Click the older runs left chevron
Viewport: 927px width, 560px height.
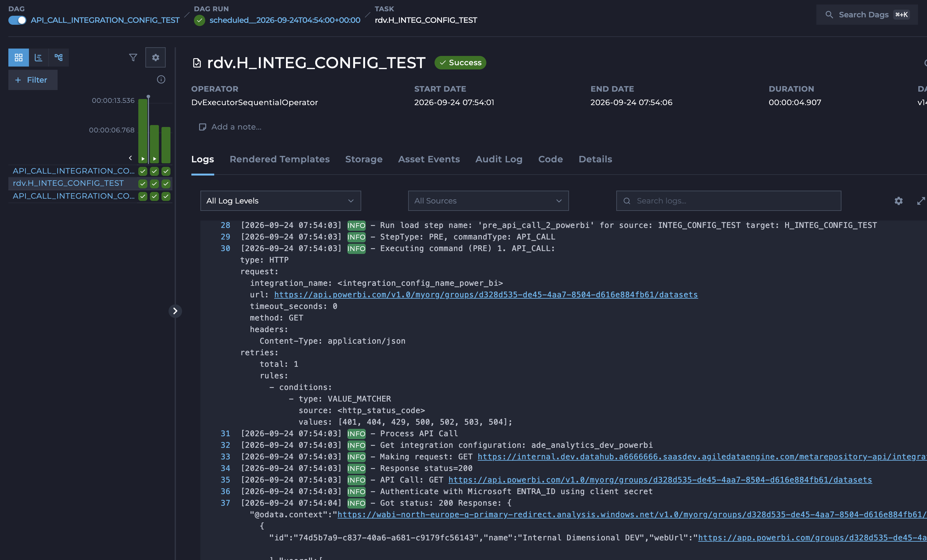pyautogui.click(x=131, y=158)
